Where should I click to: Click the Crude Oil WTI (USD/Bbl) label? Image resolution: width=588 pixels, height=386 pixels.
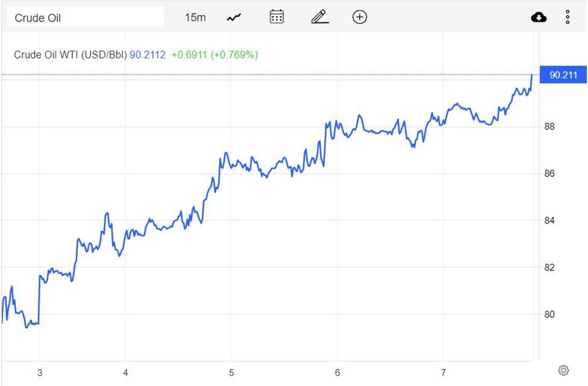point(70,55)
